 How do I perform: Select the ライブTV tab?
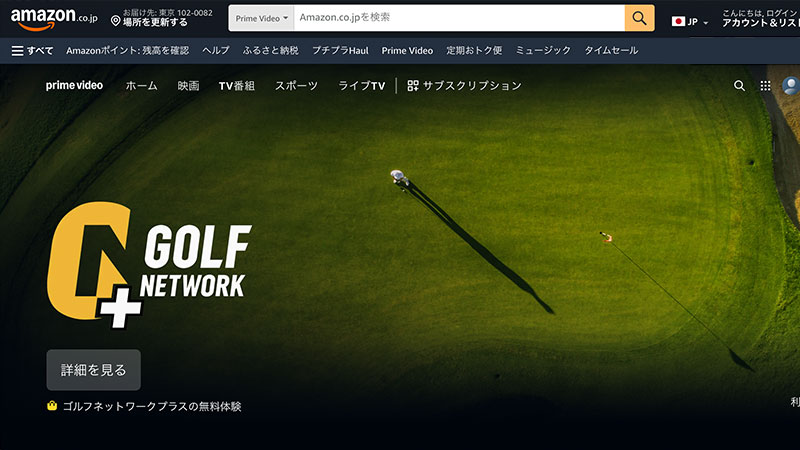pyautogui.click(x=362, y=86)
